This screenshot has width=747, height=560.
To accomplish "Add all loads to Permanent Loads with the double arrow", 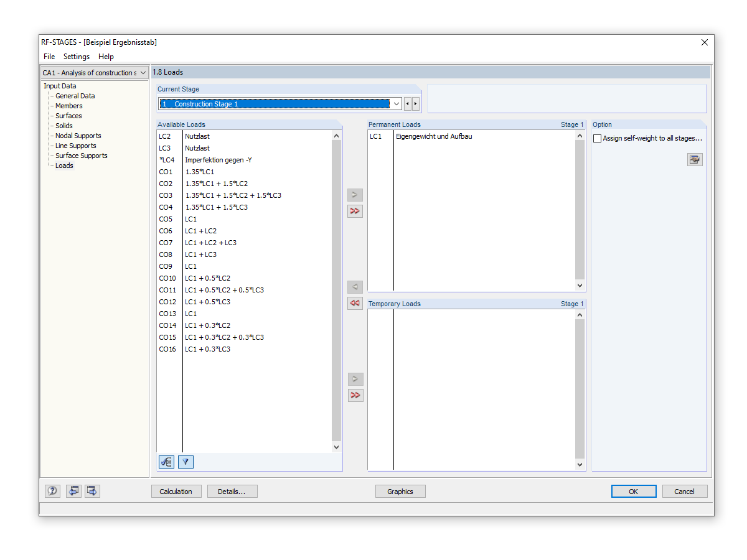I will 355,211.
